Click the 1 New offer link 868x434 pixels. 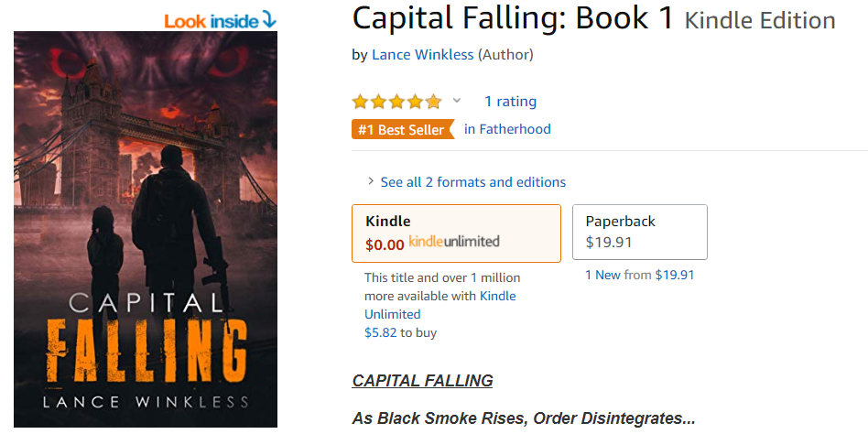tap(602, 275)
